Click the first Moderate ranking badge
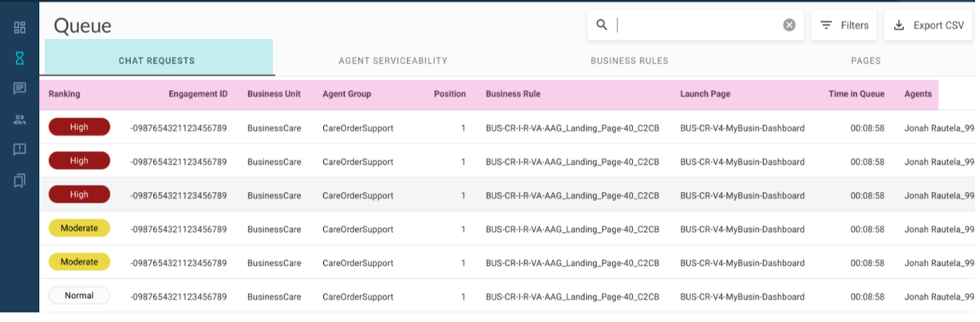980x322 pixels. point(79,229)
